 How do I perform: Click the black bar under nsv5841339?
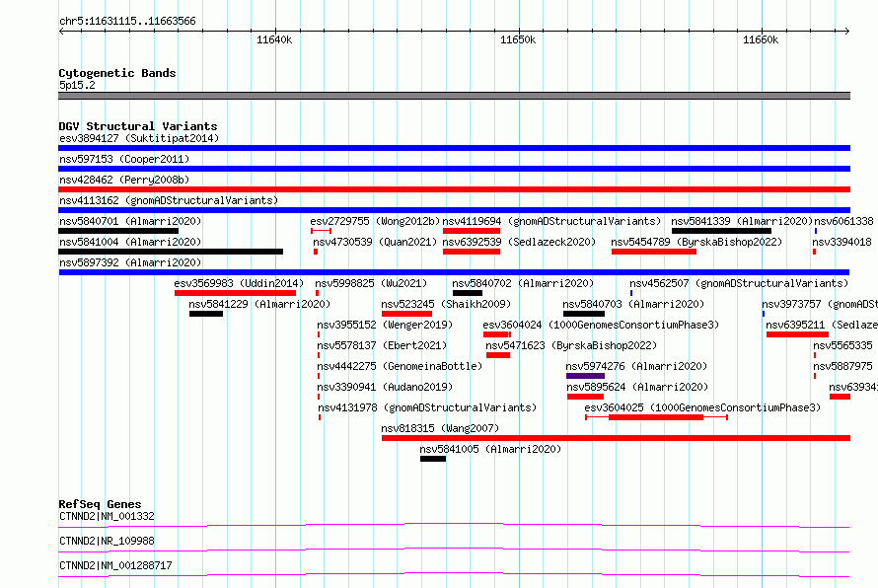721,231
